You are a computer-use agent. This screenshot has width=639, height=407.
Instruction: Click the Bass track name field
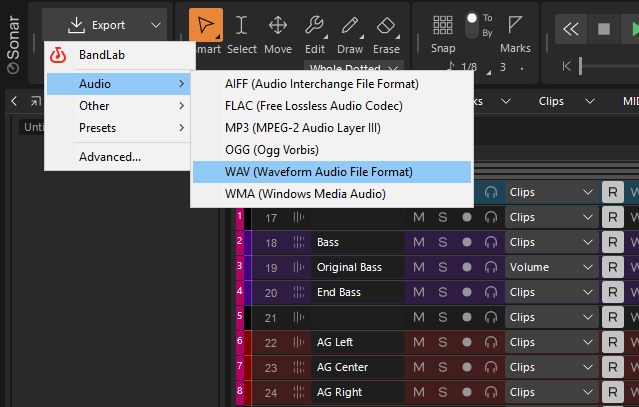click(x=358, y=242)
